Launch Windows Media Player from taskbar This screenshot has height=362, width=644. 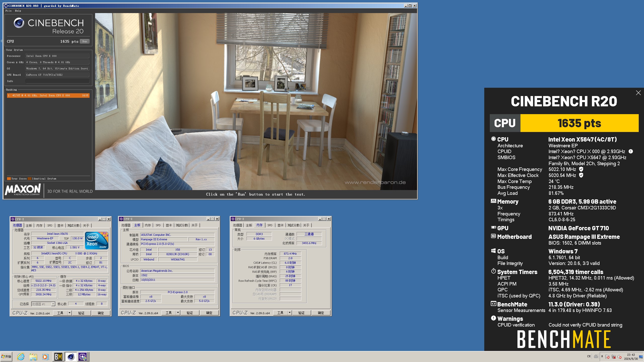click(x=45, y=357)
